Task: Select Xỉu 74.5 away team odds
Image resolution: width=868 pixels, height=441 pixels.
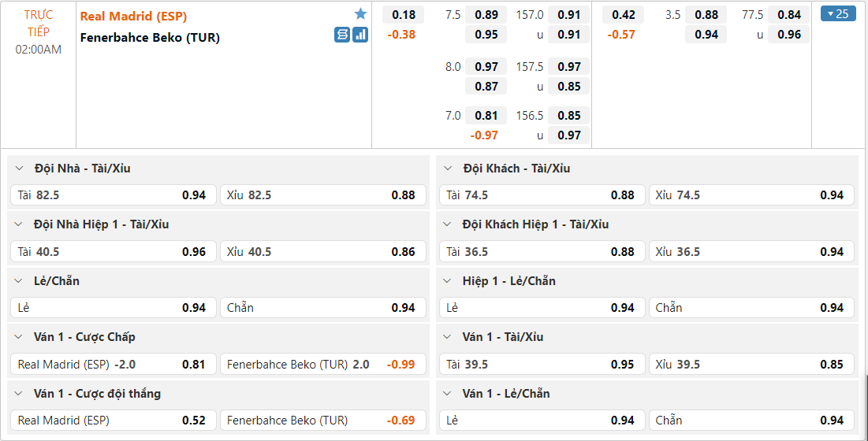Action: pos(751,195)
